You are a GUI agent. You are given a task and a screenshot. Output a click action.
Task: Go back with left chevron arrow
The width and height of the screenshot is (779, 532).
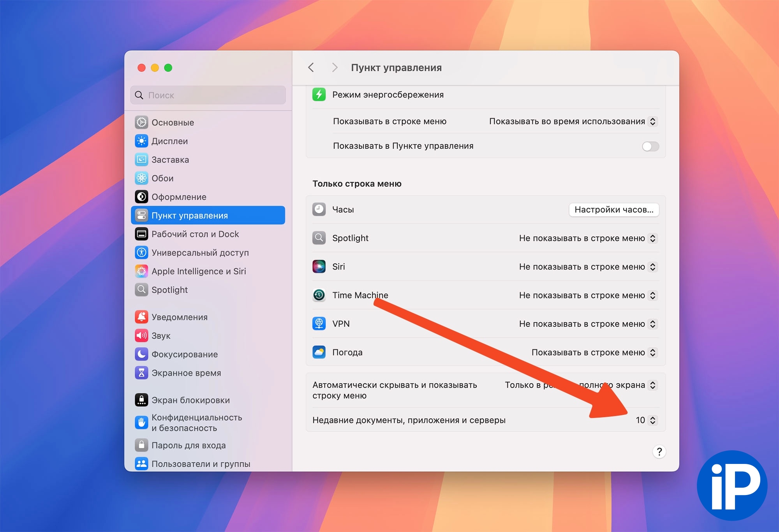pyautogui.click(x=311, y=67)
